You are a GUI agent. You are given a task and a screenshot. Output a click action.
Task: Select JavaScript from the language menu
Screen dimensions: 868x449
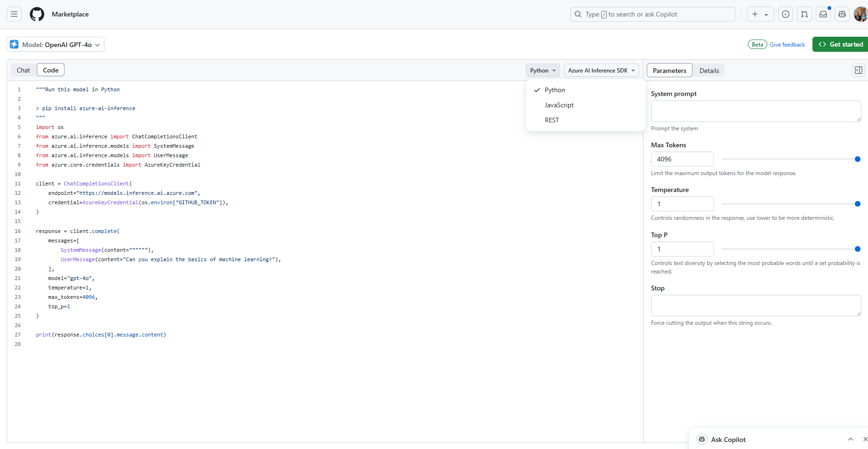pyautogui.click(x=559, y=105)
